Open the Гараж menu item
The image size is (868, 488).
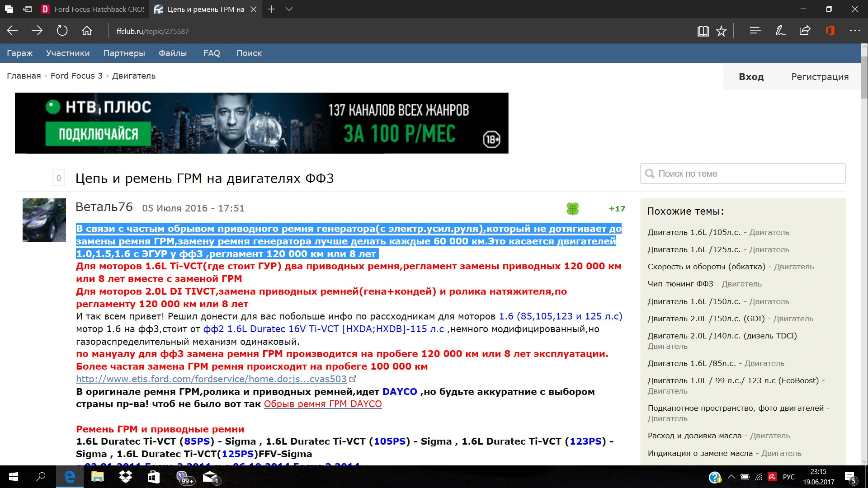pyautogui.click(x=20, y=53)
